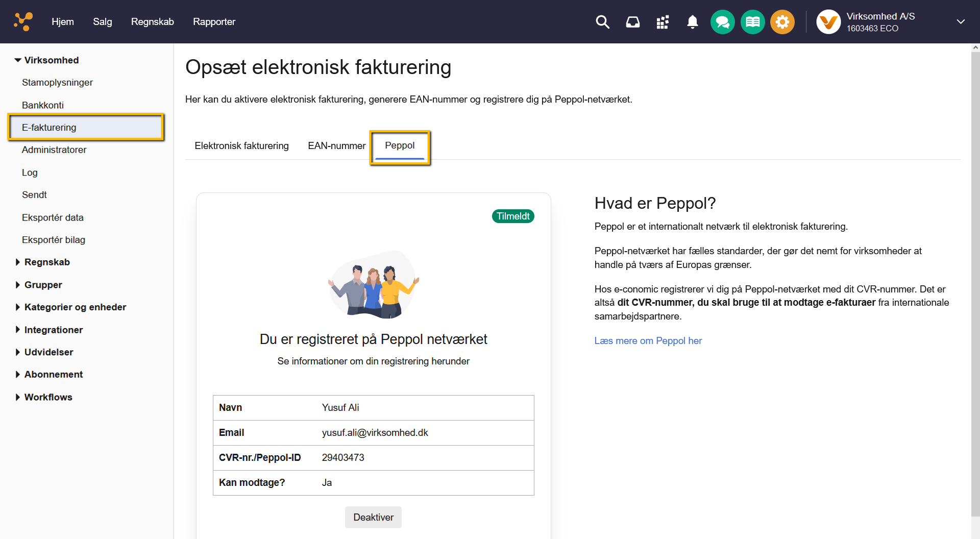Switch to the Elektronisk fakturering tab
This screenshot has height=539, width=980.
[241, 145]
